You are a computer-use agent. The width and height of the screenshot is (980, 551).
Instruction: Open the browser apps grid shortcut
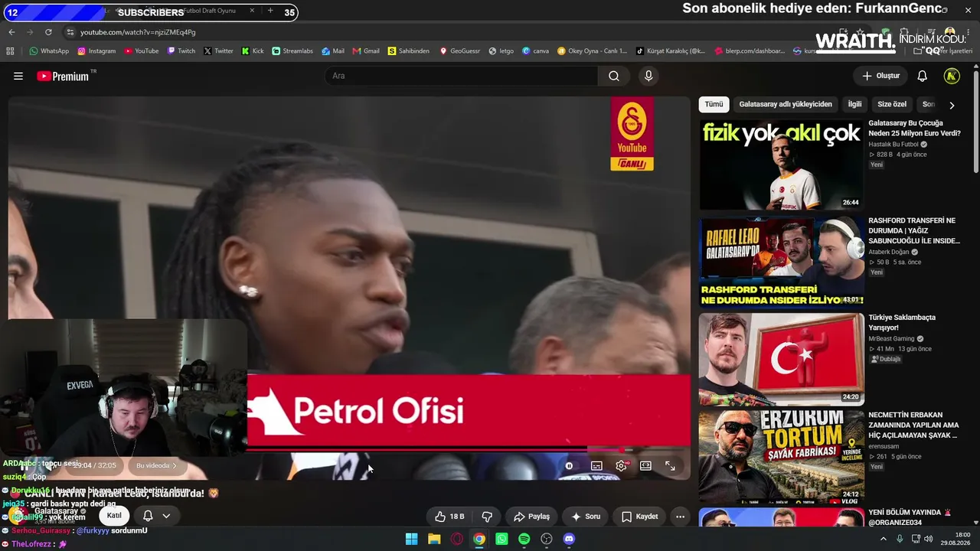(10, 51)
